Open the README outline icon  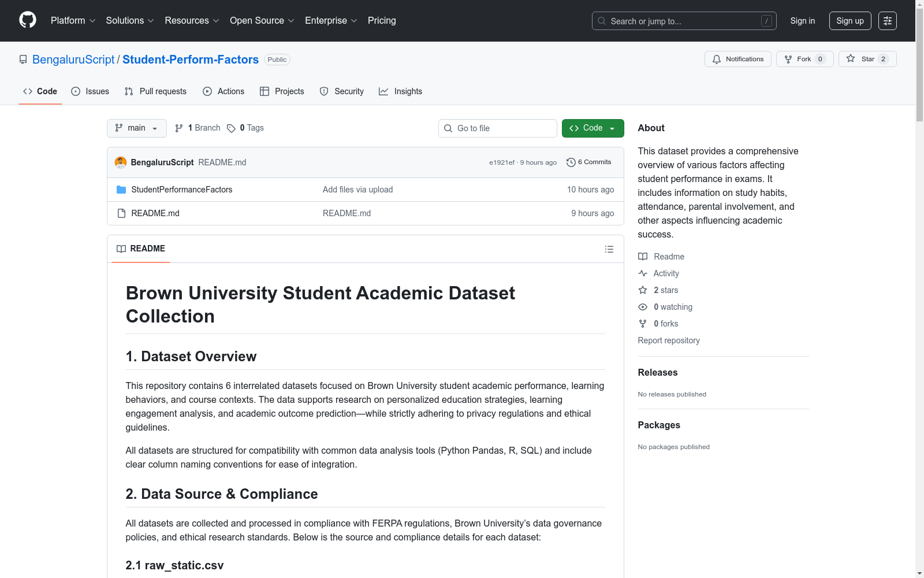[609, 249]
